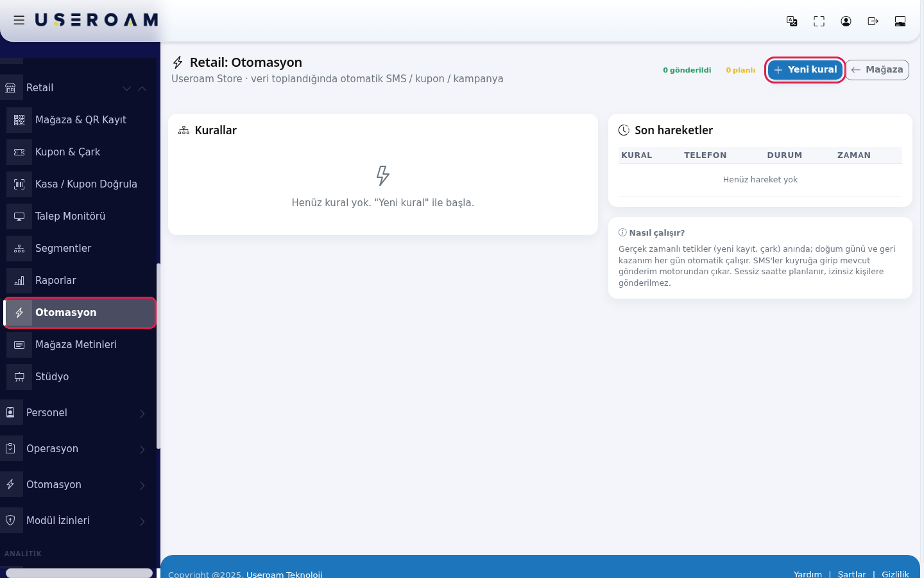924x578 pixels.
Task: Expand the Modül İzinleri section
Action: click(x=77, y=521)
